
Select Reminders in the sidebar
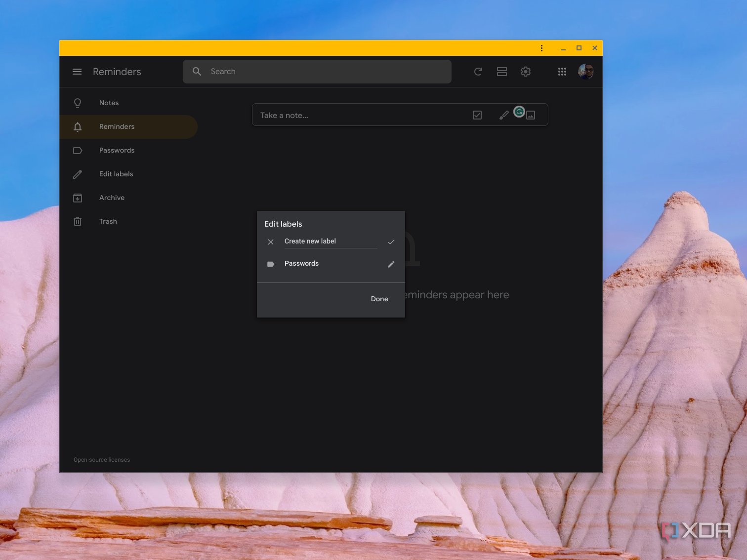[128, 126]
